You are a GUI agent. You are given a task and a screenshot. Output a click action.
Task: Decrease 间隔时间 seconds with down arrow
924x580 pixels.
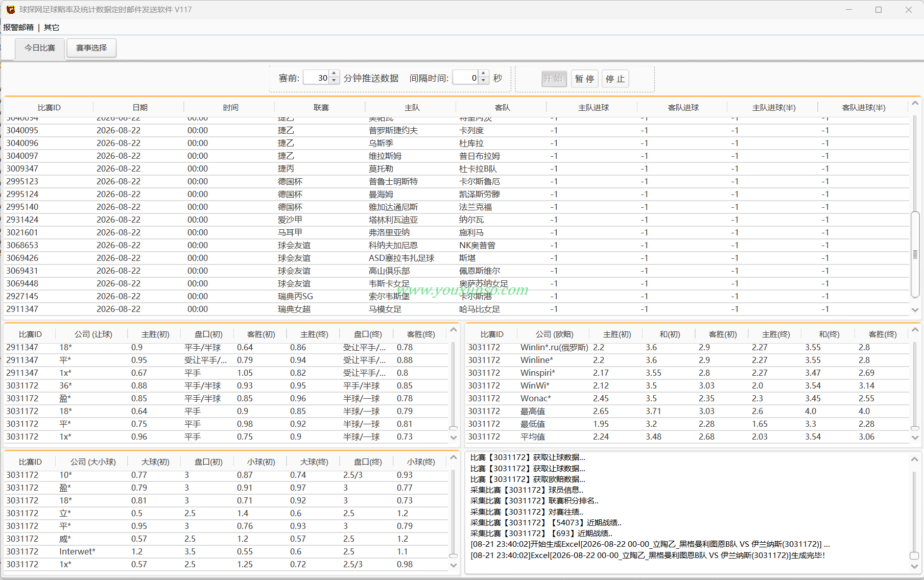click(x=484, y=81)
